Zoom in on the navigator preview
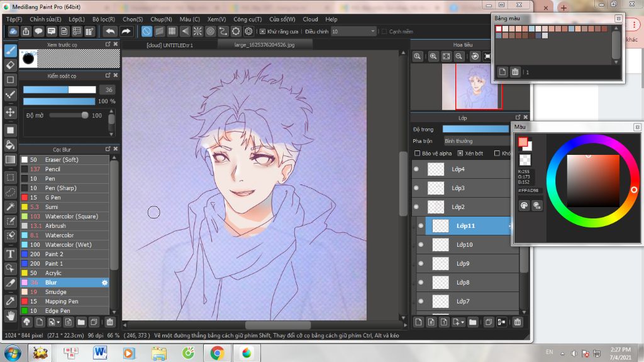Image resolution: width=644 pixels, height=362 pixels. (433, 57)
